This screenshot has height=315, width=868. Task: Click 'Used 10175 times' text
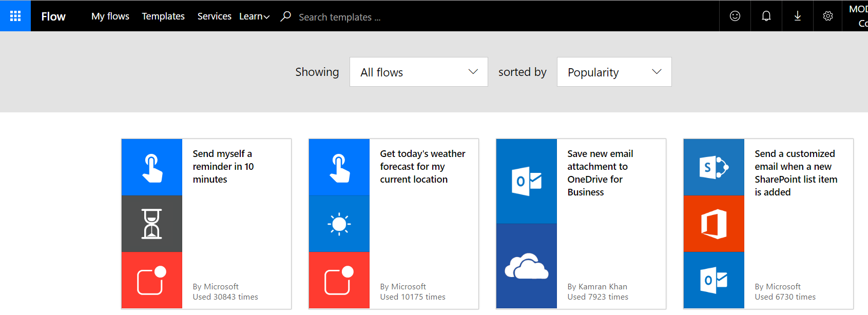(x=413, y=297)
